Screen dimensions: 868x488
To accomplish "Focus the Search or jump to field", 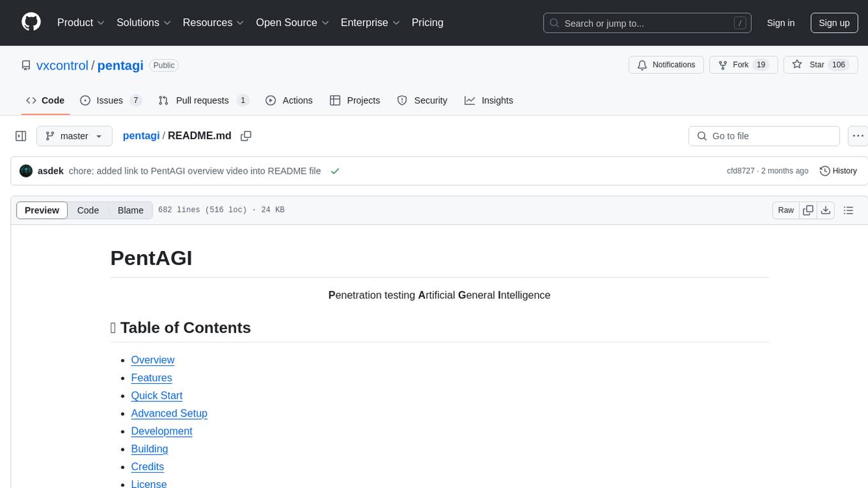I will pyautogui.click(x=647, y=23).
